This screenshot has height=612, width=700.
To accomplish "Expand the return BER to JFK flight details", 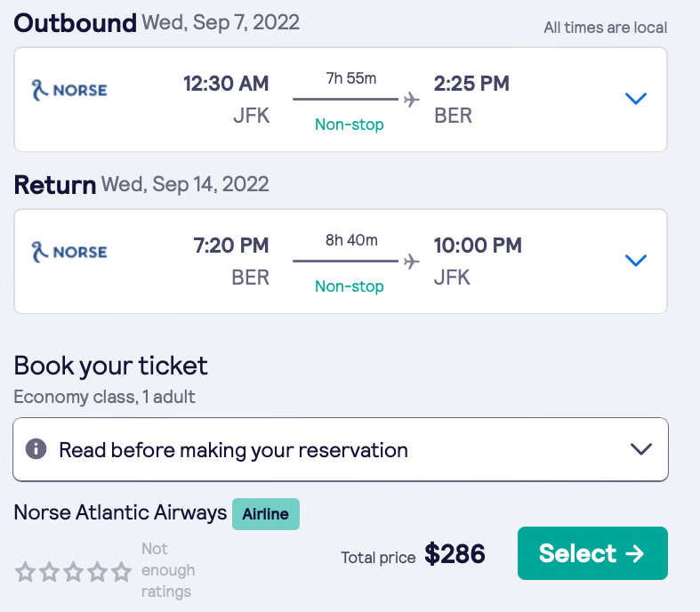I will tap(635, 261).
